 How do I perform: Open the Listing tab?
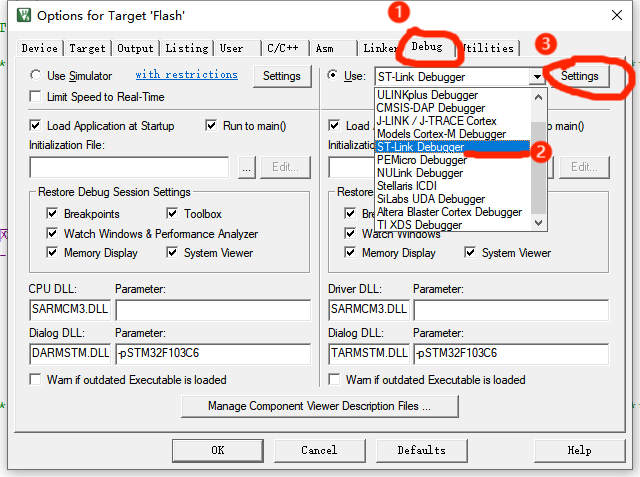point(187,48)
